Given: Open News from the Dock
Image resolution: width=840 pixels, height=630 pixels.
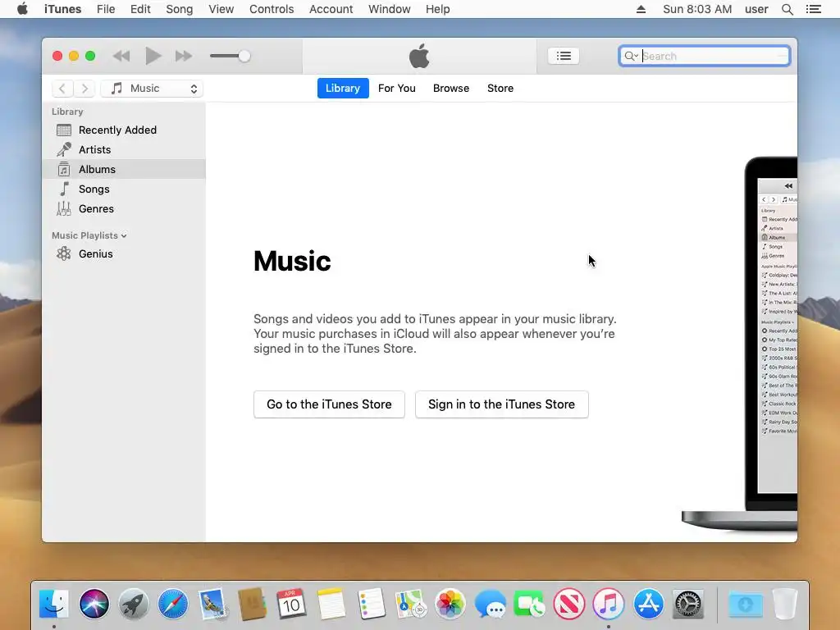Looking at the screenshot, I should 569,604.
